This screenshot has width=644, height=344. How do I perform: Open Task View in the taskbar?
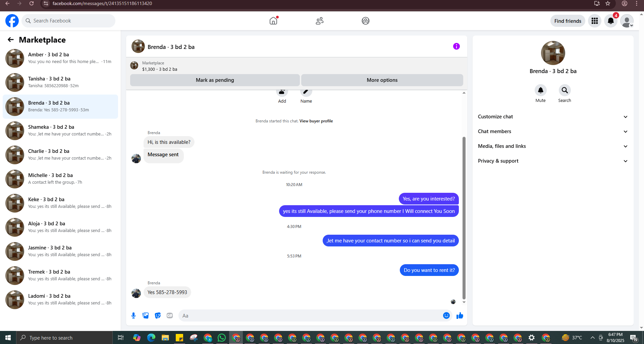tap(121, 338)
